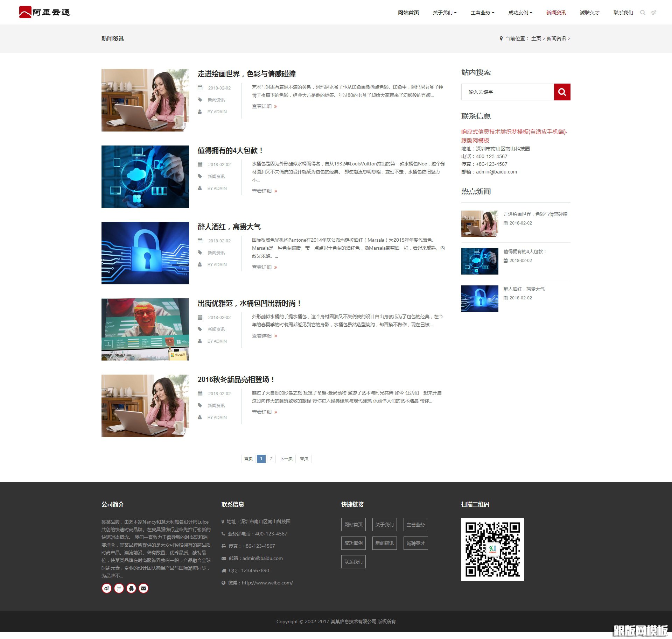Screen dimensions: 672x639
Task: Go to page 2 in pagination
Action: point(271,459)
